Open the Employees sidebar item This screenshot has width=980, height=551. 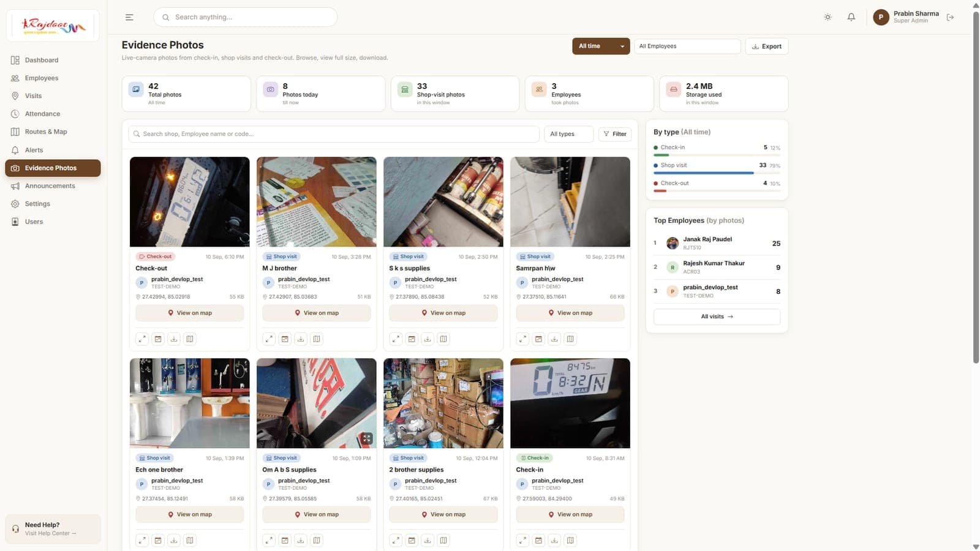click(x=53, y=78)
